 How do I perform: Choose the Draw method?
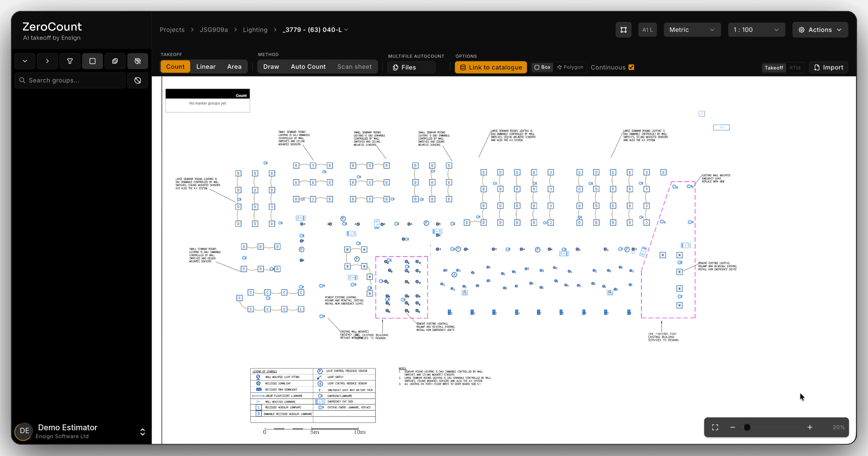(x=271, y=67)
